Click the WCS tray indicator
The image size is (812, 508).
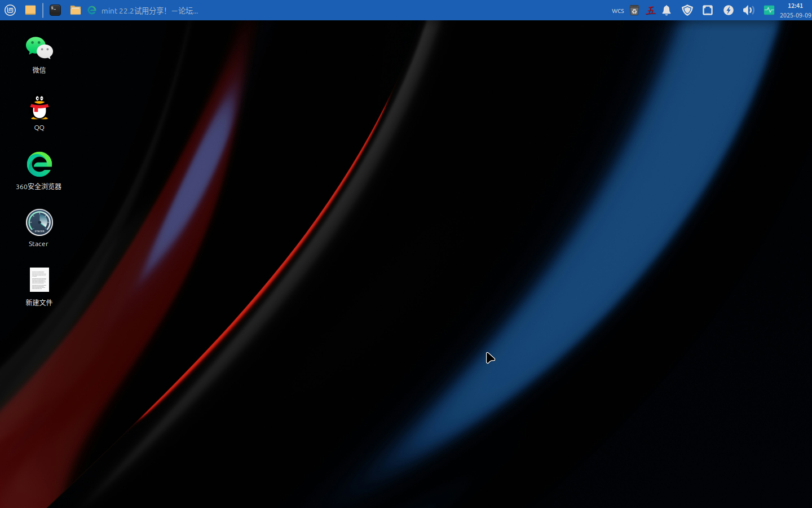618,11
